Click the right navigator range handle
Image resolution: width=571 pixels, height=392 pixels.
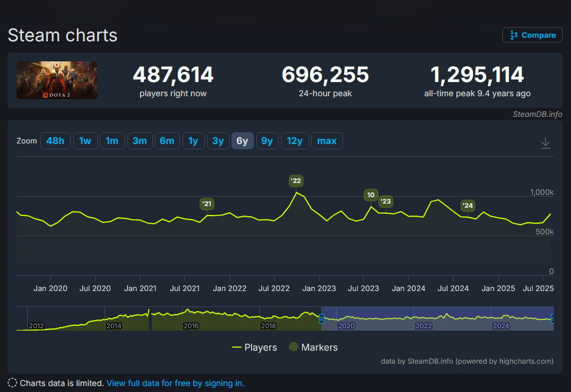point(553,319)
